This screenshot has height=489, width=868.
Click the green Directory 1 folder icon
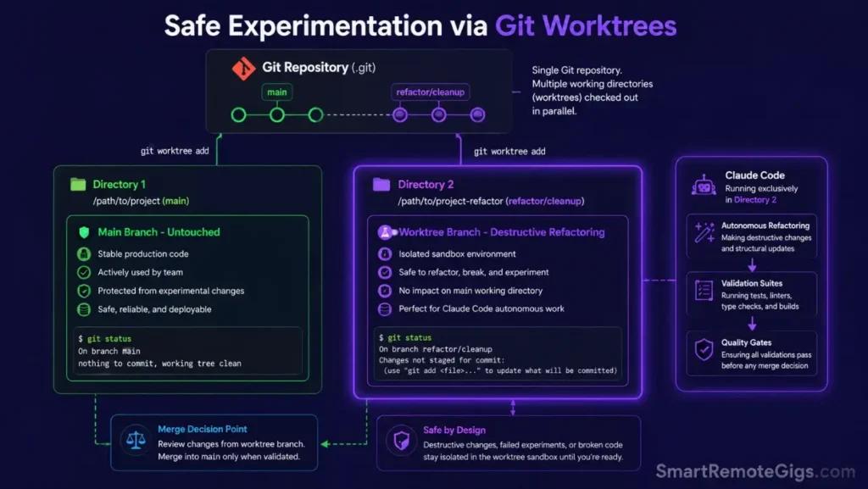click(x=78, y=184)
